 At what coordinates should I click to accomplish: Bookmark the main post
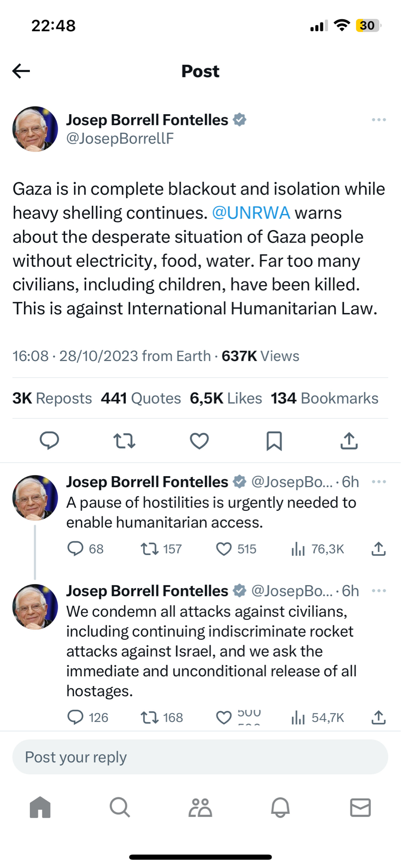point(274,441)
